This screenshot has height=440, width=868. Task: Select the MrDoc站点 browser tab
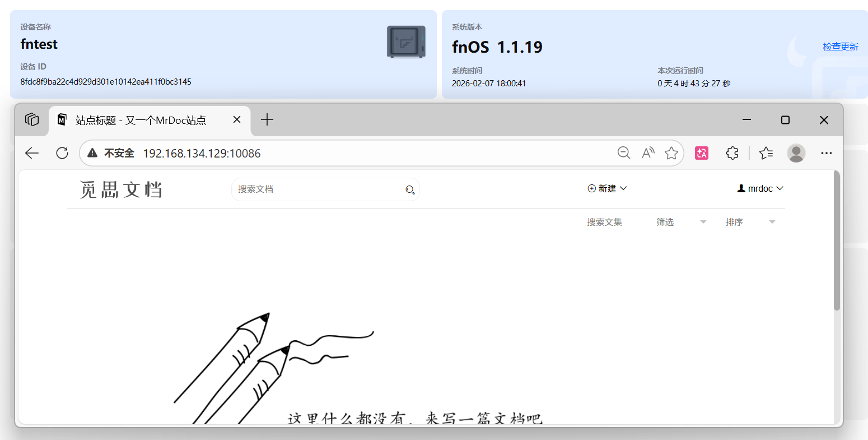click(141, 120)
